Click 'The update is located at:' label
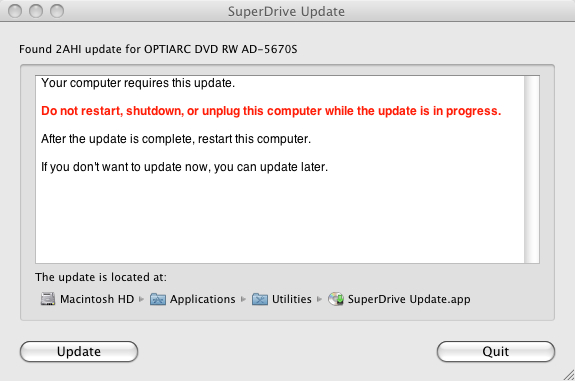The height and width of the screenshot is (381, 575). (101, 277)
